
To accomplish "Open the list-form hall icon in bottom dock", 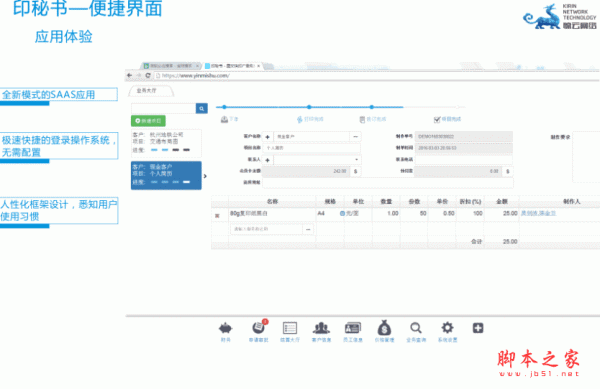I will pos(290,328).
